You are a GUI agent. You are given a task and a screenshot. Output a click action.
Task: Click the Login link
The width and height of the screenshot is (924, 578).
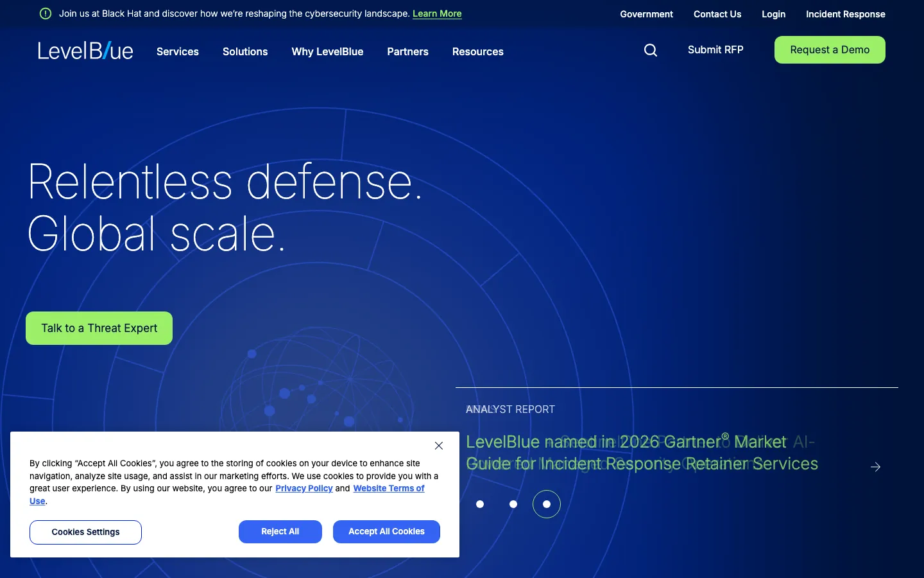773,14
